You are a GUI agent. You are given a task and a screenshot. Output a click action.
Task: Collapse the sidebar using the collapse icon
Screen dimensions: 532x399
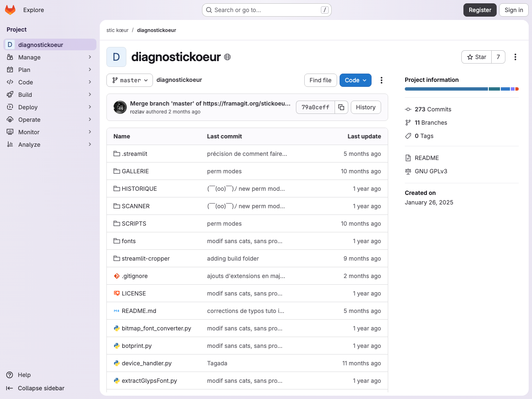[9, 388]
